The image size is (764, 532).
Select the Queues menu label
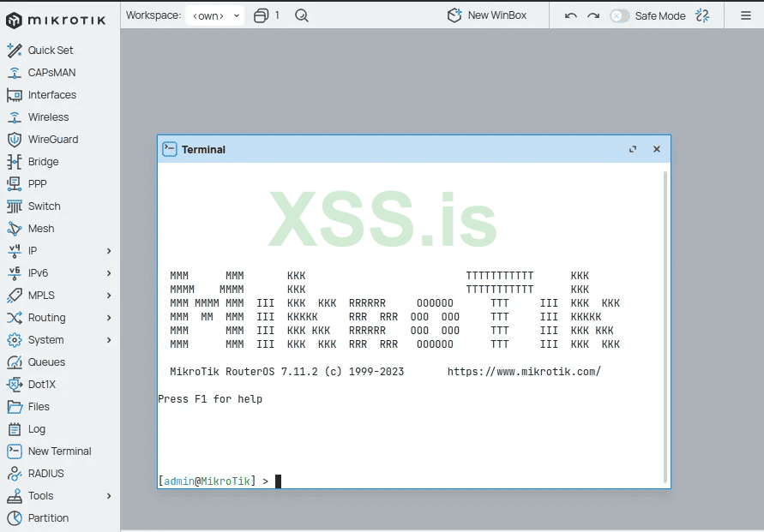click(x=46, y=362)
